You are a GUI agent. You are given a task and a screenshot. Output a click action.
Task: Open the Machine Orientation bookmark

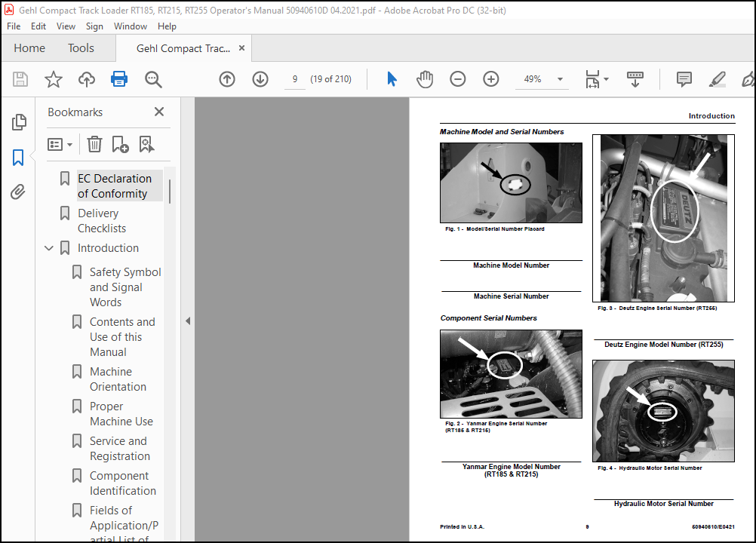(x=118, y=379)
